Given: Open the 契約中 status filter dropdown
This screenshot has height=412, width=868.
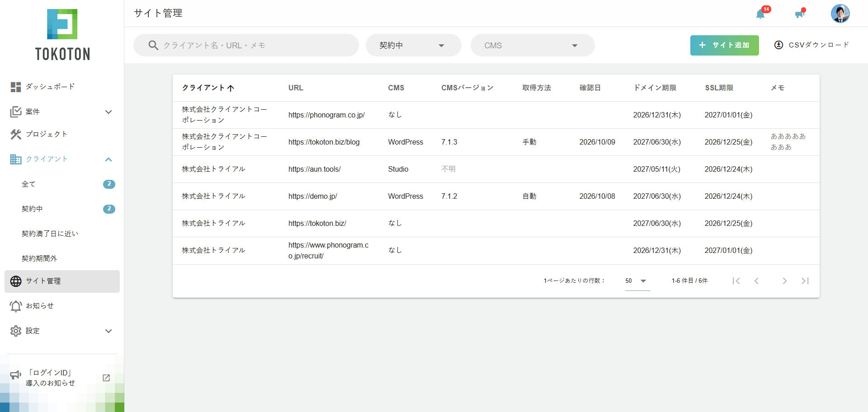Looking at the screenshot, I should (413, 45).
